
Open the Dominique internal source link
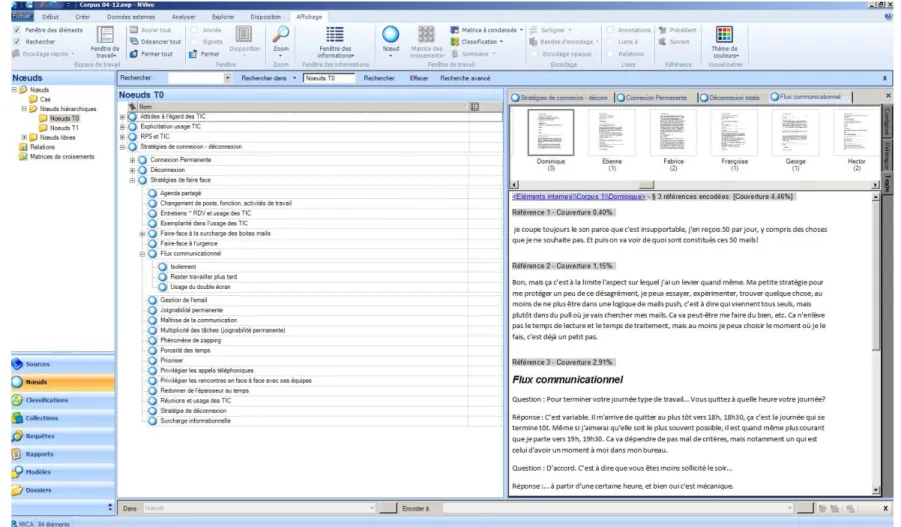[x=579, y=197]
